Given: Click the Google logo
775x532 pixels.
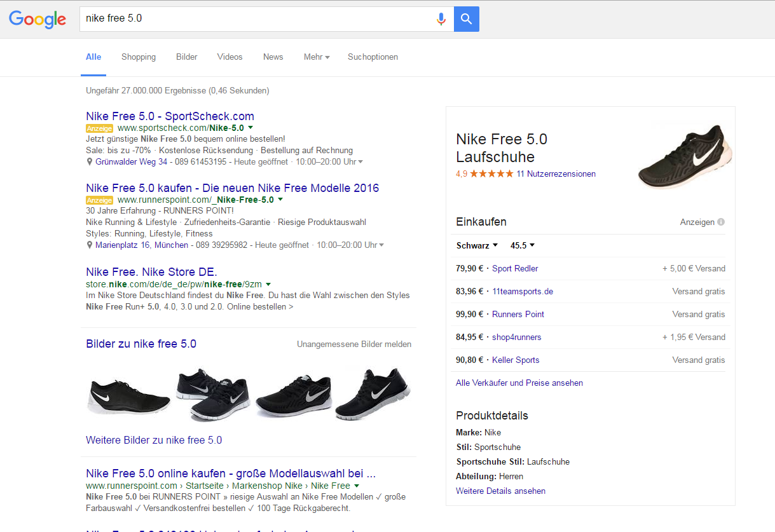Looking at the screenshot, I should point(38,19).
